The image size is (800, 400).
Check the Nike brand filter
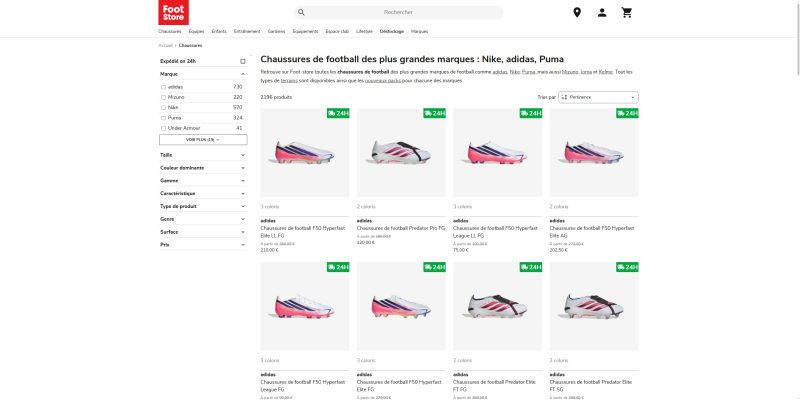click(163, 108)
